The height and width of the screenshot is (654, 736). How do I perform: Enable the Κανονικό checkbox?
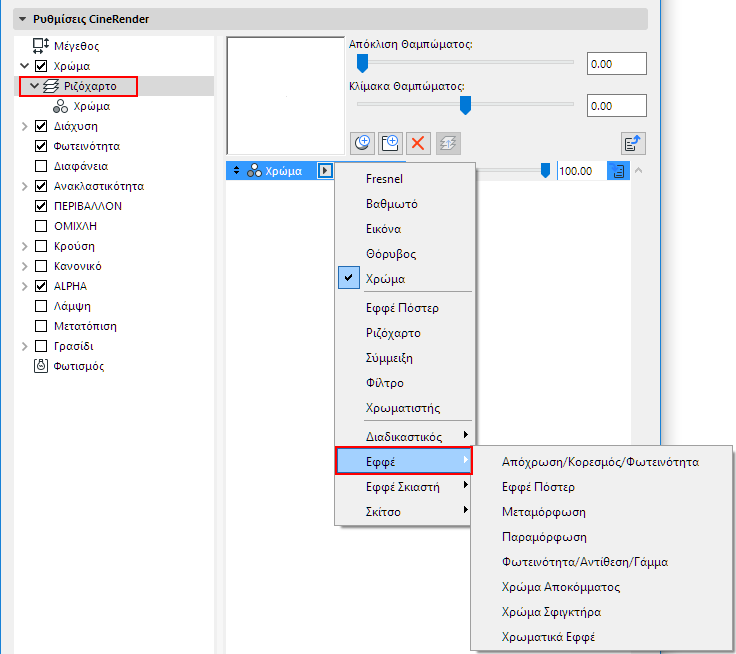(41, 266)
